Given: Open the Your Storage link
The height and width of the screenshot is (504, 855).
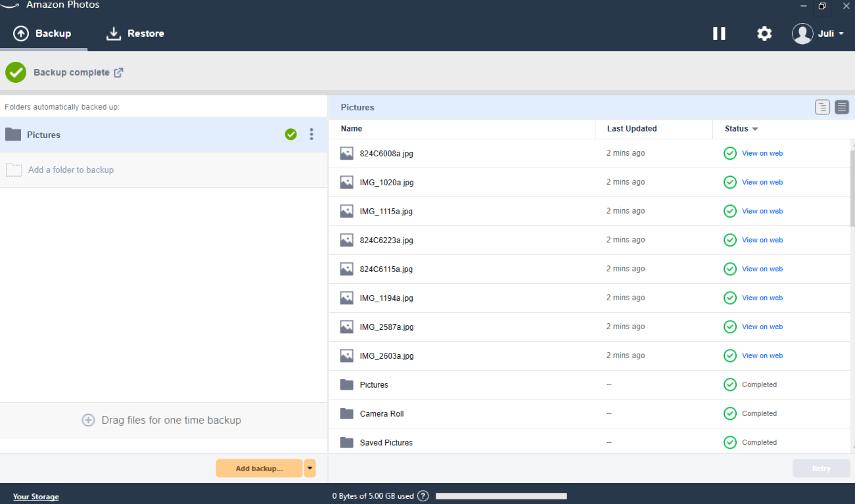Looking at the screenshot, I should [36, 497].
